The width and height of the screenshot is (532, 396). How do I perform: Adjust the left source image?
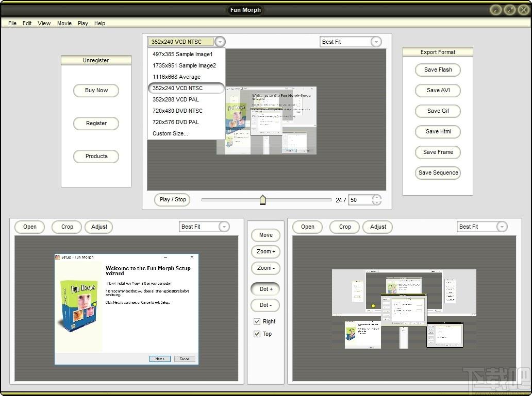click(99, 227)
